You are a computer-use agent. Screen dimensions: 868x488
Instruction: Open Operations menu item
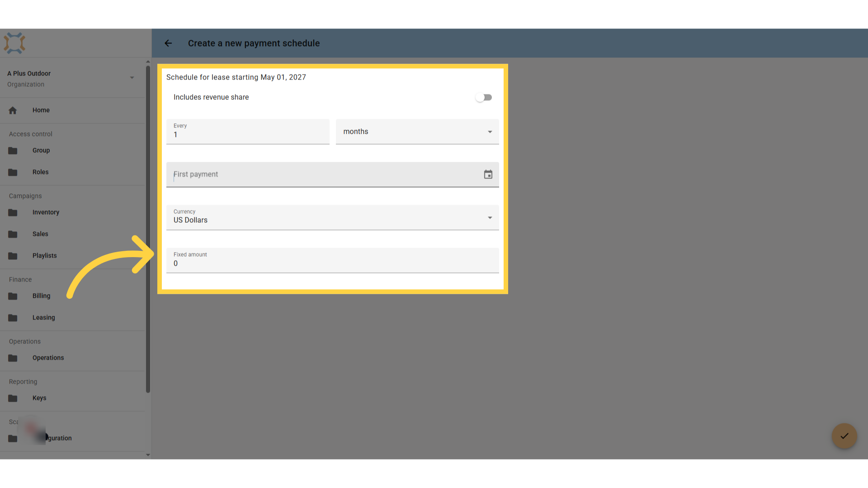(x=72, y=358)
